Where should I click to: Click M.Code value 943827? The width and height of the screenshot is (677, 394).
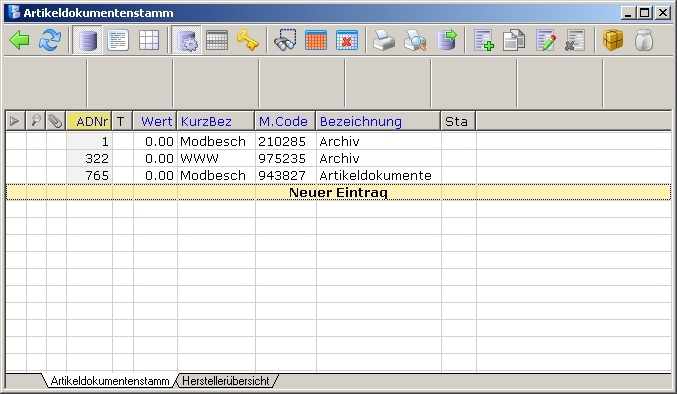pyautogui.click(x=282, y=175)
